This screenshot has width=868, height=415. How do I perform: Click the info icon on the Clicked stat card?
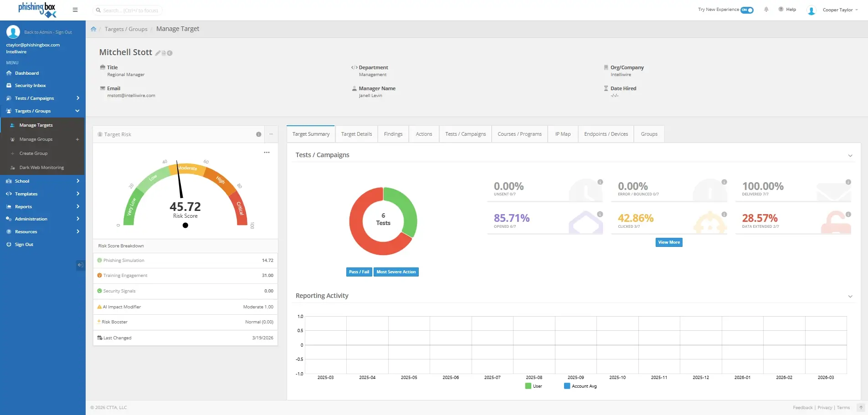(x=724, y=215)
